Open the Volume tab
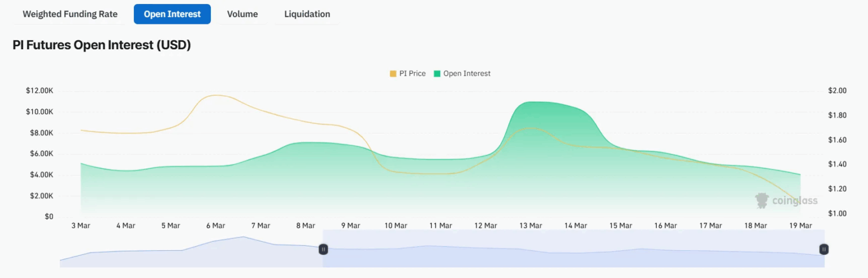 pyautogui.click(x=242, y=14)
